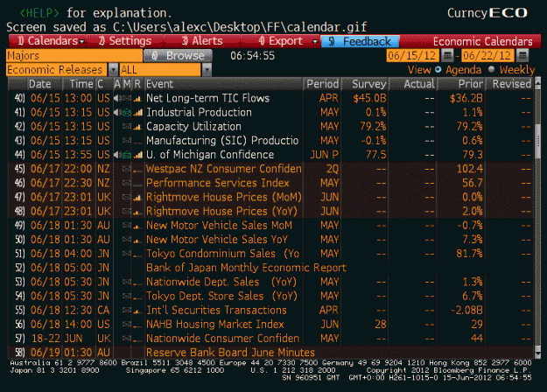Click the Prior column header

tap(462, 84)
